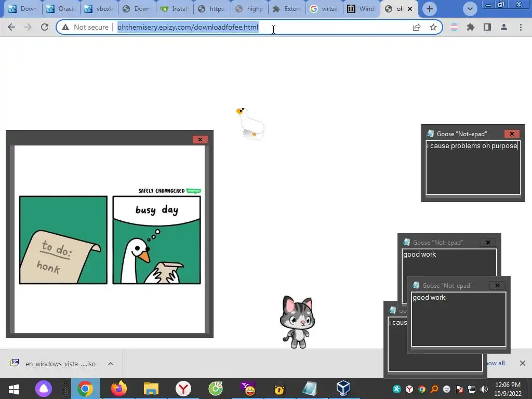The width and height of the screenshot is (532, 399).
Task: Open VirtualBox from the taskbar
Action: [343, 389]
